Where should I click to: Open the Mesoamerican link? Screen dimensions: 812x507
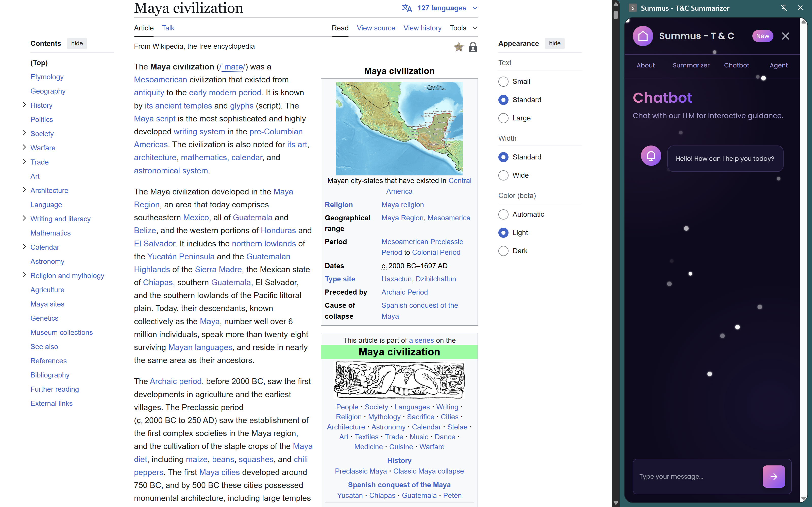pyautogui.click(x=160, y=80)
